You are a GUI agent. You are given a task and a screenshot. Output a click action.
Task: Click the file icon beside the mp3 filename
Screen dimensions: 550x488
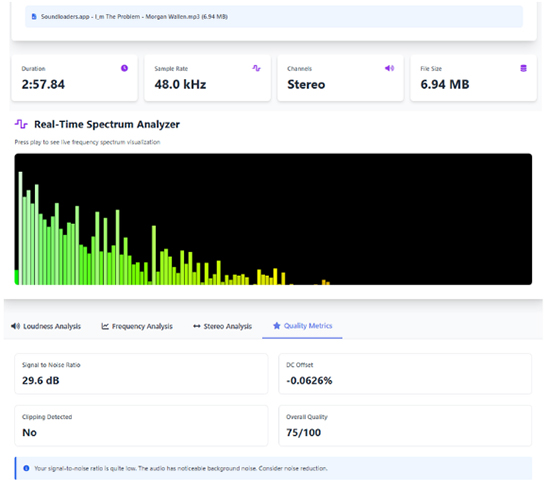34,16
